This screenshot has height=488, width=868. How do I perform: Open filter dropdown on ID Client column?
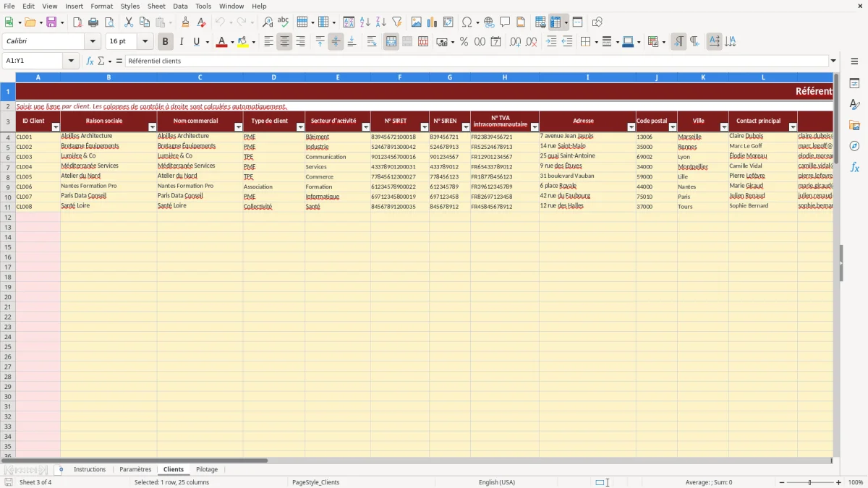tap(56, 127)
